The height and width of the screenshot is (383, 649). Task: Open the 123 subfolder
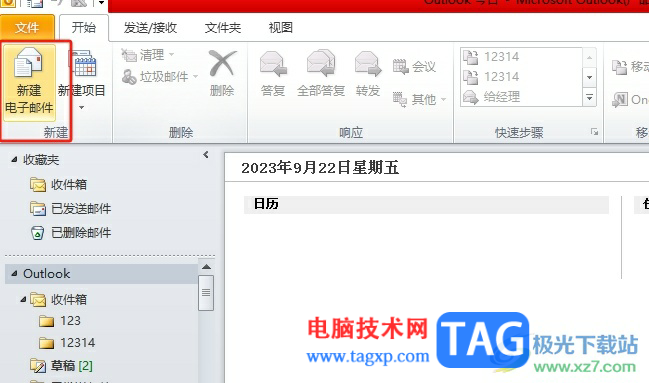coord(60,321)
